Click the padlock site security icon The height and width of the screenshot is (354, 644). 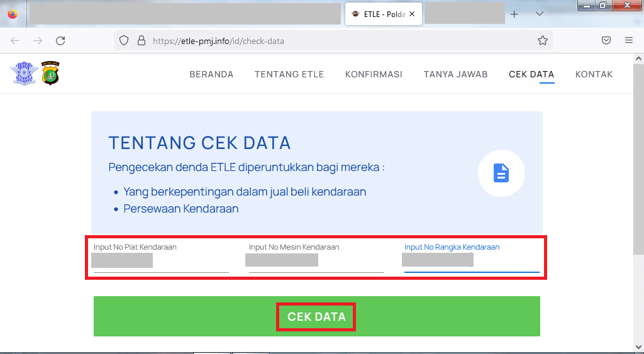(142, 40)
